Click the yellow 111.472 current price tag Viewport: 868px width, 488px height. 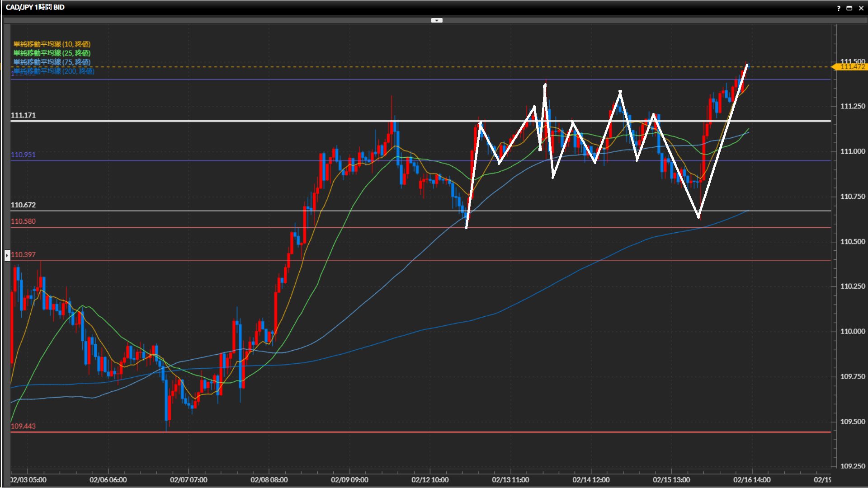pos(852,67)
